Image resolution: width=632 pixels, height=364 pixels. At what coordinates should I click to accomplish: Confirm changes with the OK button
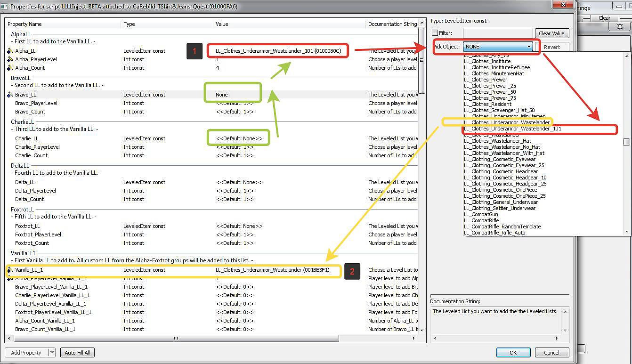coord(513,353)
